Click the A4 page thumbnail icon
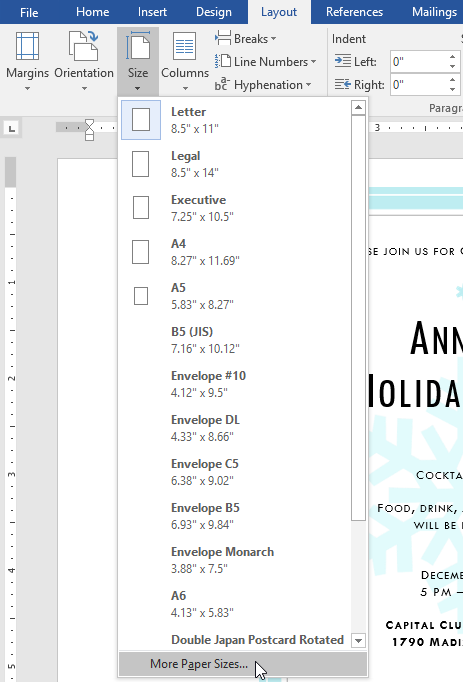This screenshot has height=682, width=463. coord(141,252)
